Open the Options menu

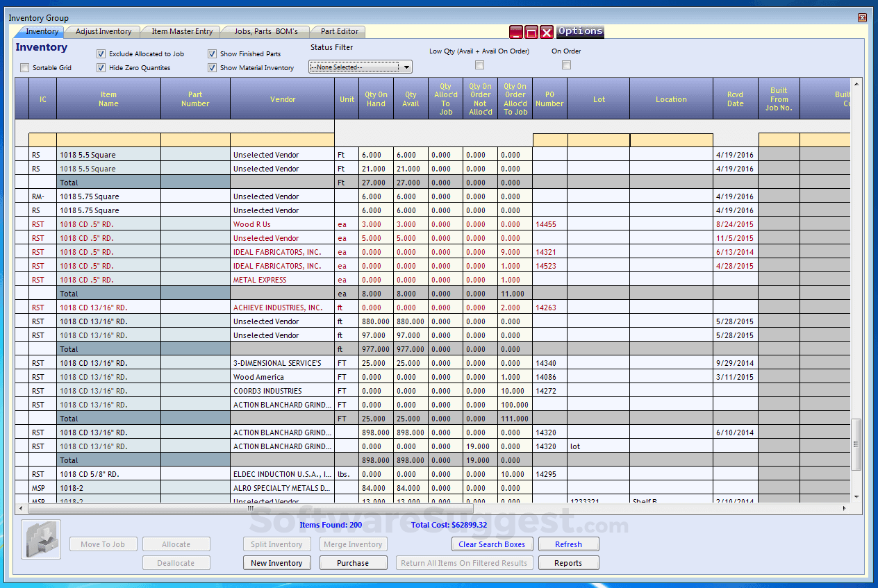click(x=580, y=31)
